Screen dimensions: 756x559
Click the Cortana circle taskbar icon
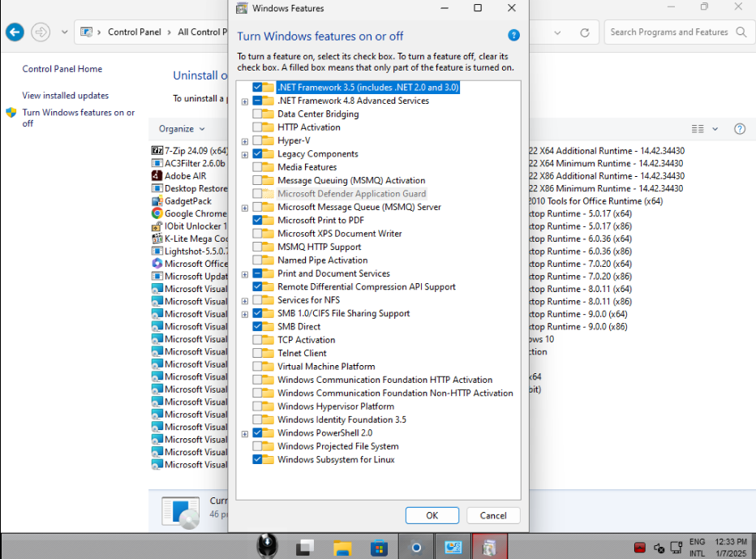tap(416, 548)
